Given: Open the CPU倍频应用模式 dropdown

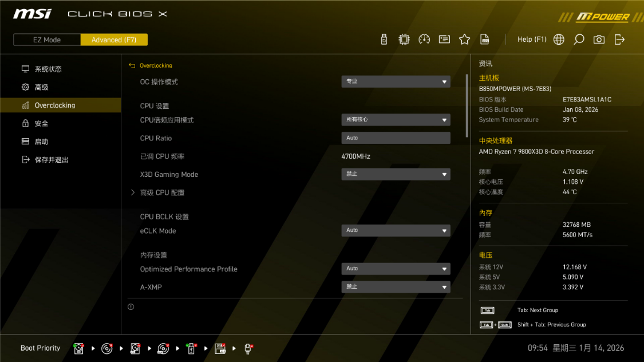Looking at the screenshot, I should pyautogui.click(x=396, y=120).
